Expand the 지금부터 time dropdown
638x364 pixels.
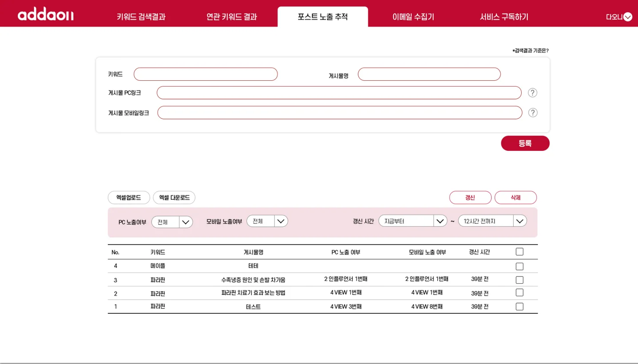coord(413,221)
